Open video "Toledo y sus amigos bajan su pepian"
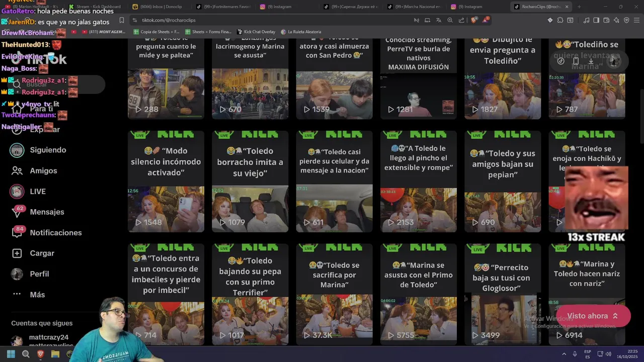 click(x=503, y=182)
